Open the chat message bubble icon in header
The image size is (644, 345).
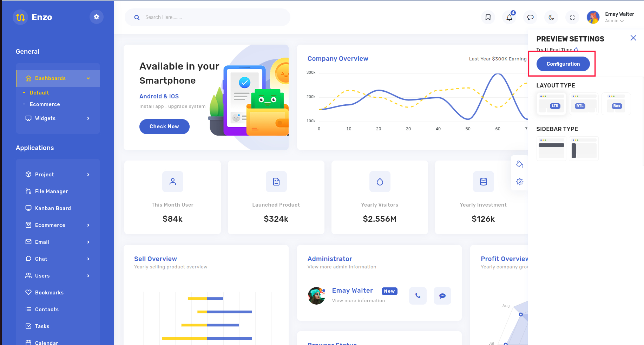coord(530,17)
